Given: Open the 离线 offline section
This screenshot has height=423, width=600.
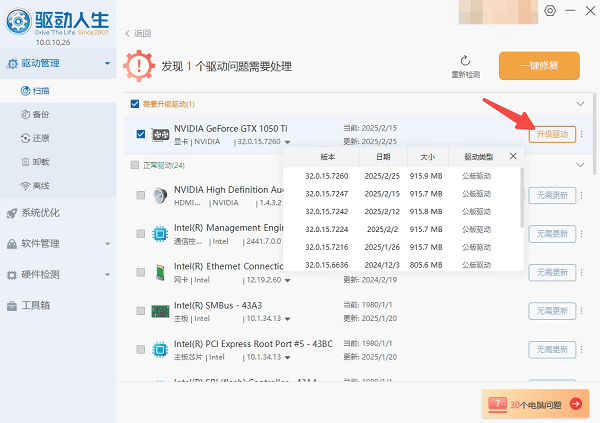Looking at the screenshot, I should 40,186.
